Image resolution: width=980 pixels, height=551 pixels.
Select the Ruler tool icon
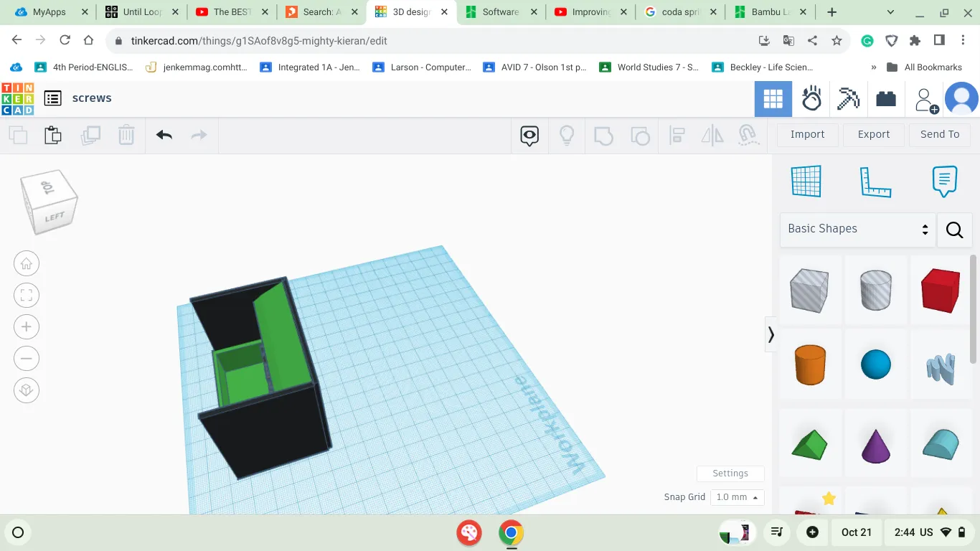tap(874, 182)
